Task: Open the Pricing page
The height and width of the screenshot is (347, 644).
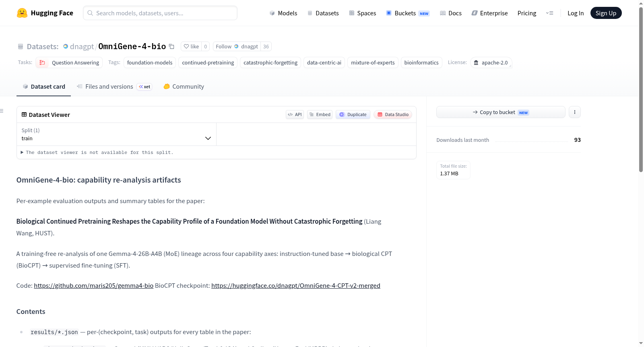Action: point(527,13)
